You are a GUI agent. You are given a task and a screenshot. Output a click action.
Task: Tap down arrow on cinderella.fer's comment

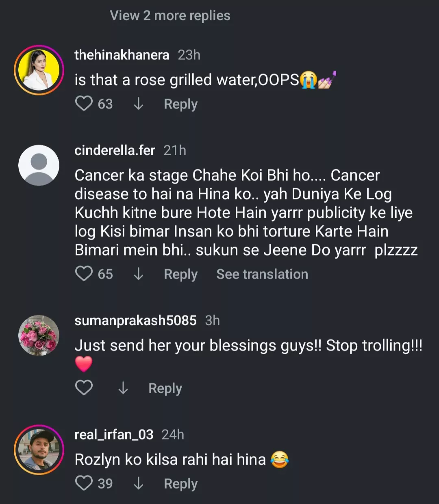[x=139, y=274]
